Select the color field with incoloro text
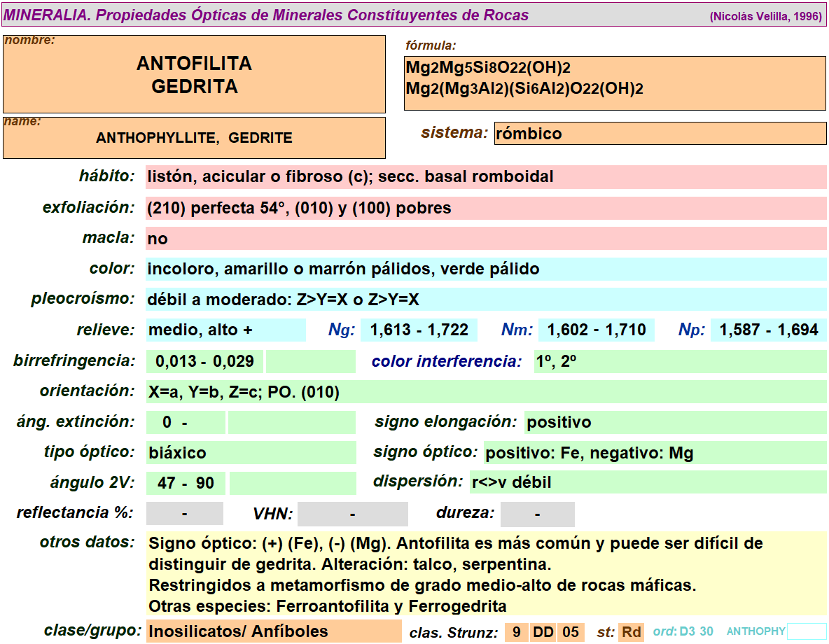This screenshot has height=644, width=829. [x=486, y=269]
